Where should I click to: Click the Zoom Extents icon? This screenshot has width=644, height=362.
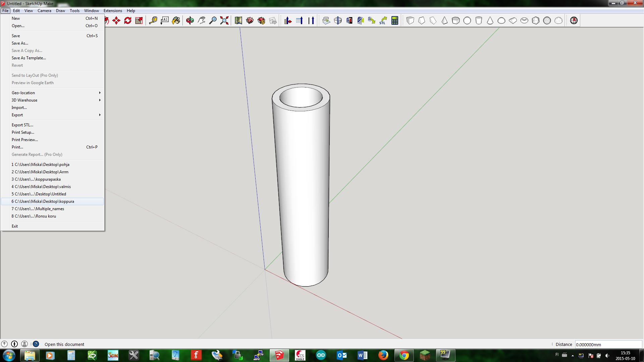pos(224,20)
